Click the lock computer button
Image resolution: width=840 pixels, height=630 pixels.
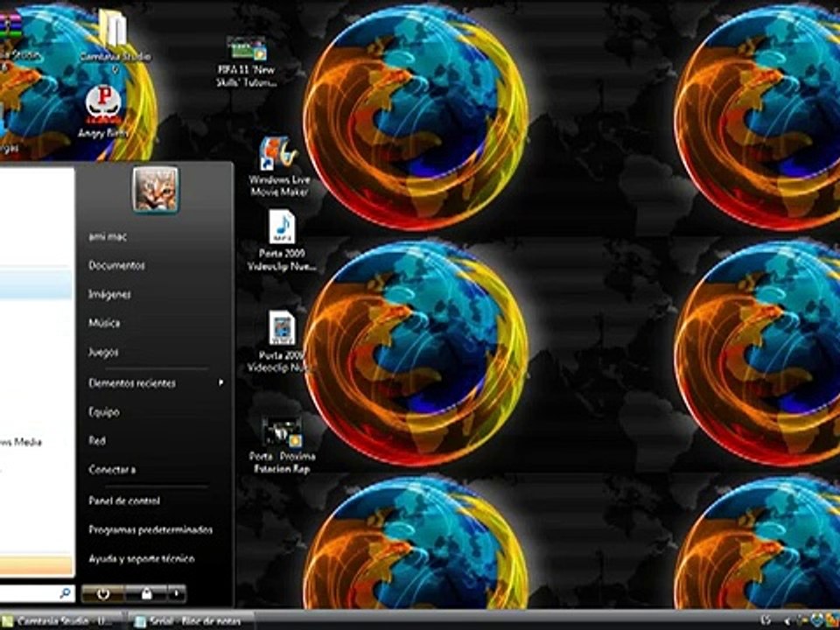click(x=146, y=593)
